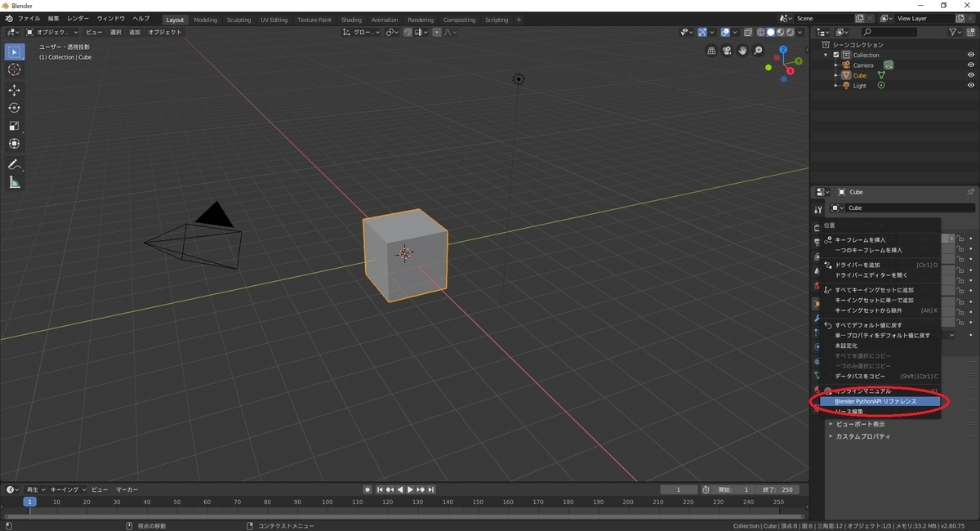Click the current frame number field
The image size is (980, 531).
[x=679, y=489]
